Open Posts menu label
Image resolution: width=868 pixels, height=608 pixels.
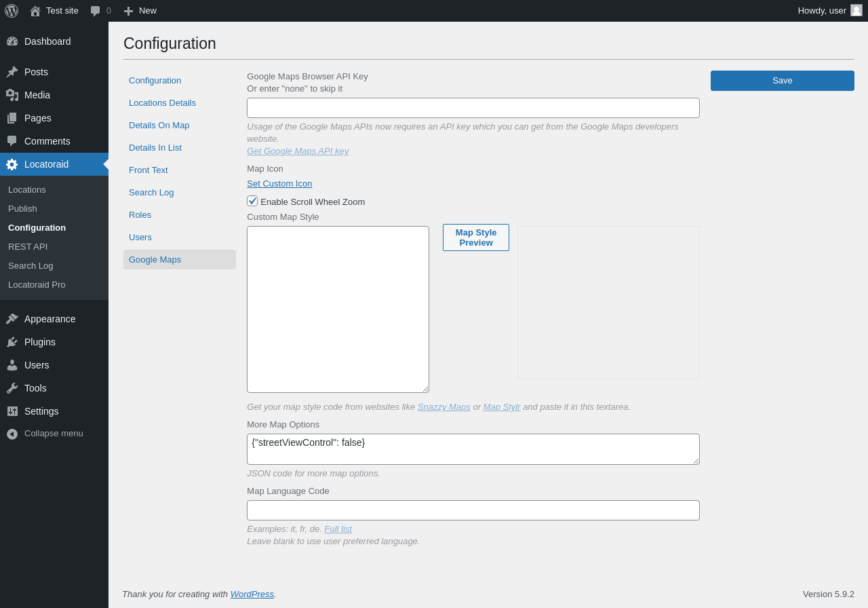point(36,72)
